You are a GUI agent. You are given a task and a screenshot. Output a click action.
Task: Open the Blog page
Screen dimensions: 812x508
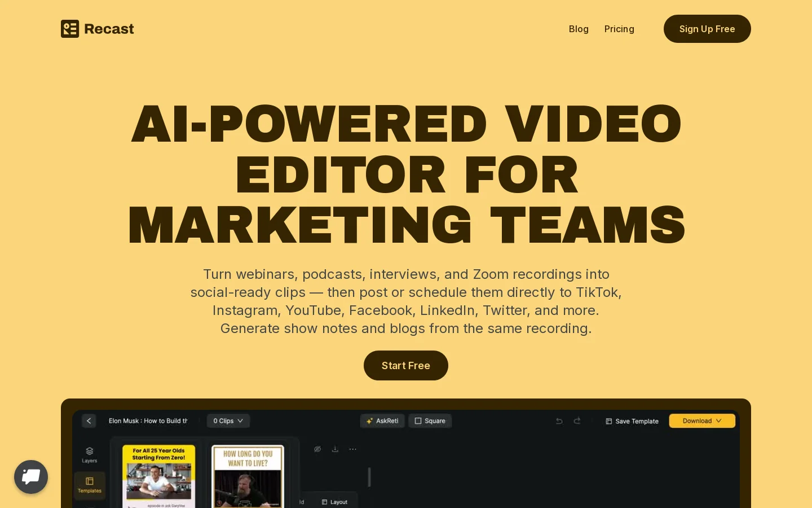coord(579,29)
